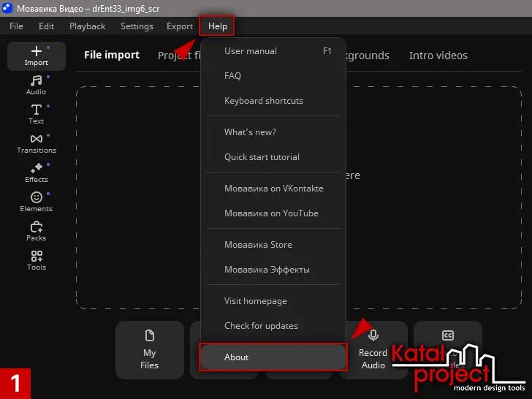Select About in Help menu
Viewport: 532px width, 399px height.
[273, 357]
